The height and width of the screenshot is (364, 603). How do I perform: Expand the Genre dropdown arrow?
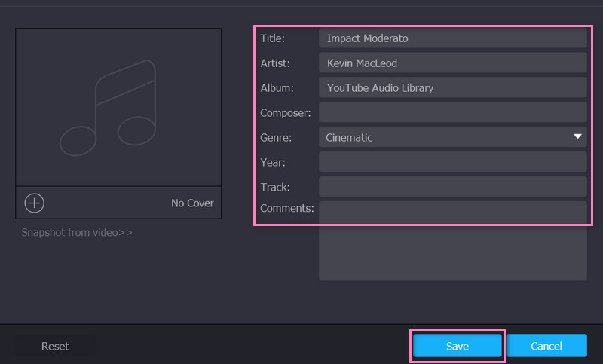[577, 136]
